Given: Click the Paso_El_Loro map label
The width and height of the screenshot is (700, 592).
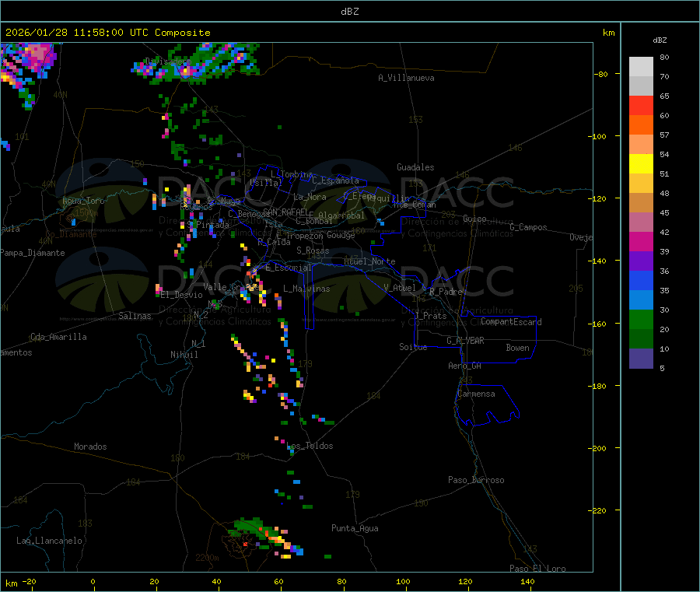Looking at the screenshot, I should (x=537, y=569).
